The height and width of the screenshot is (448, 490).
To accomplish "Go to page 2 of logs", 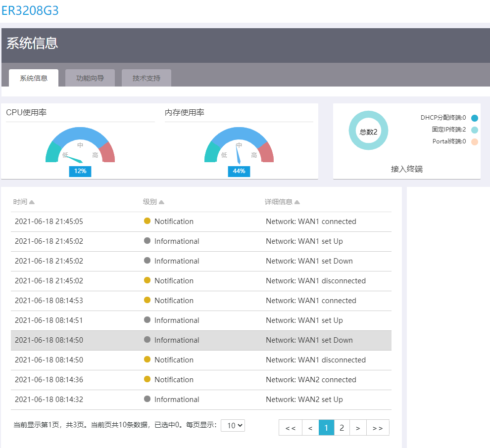I will [342, 428].
